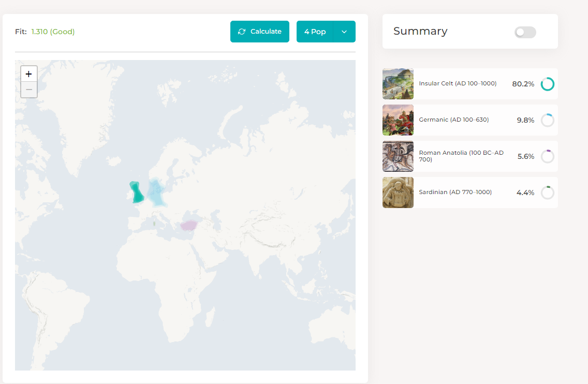Click the teal Insular Celt map region

[137, 193]
